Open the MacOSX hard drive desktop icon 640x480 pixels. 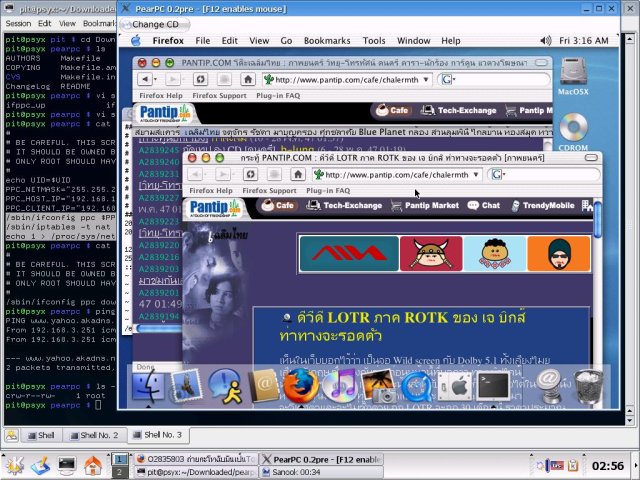[573, 76]
